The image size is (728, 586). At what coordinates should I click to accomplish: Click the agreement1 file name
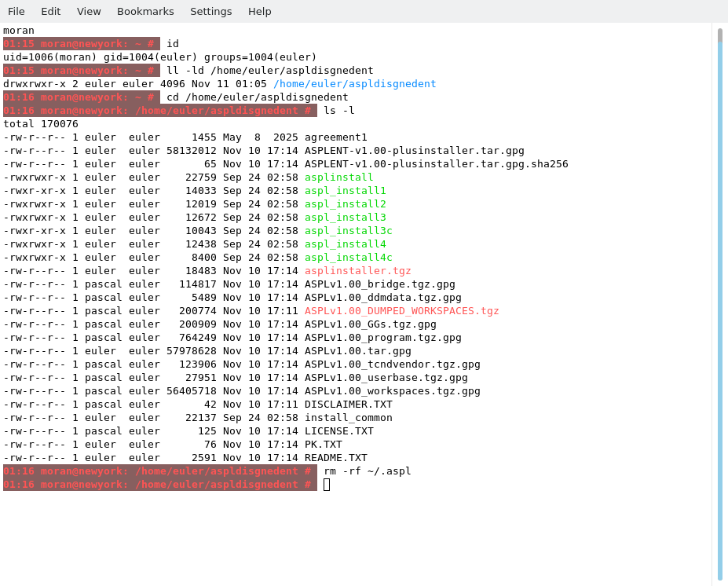click(x=335, y=137)
